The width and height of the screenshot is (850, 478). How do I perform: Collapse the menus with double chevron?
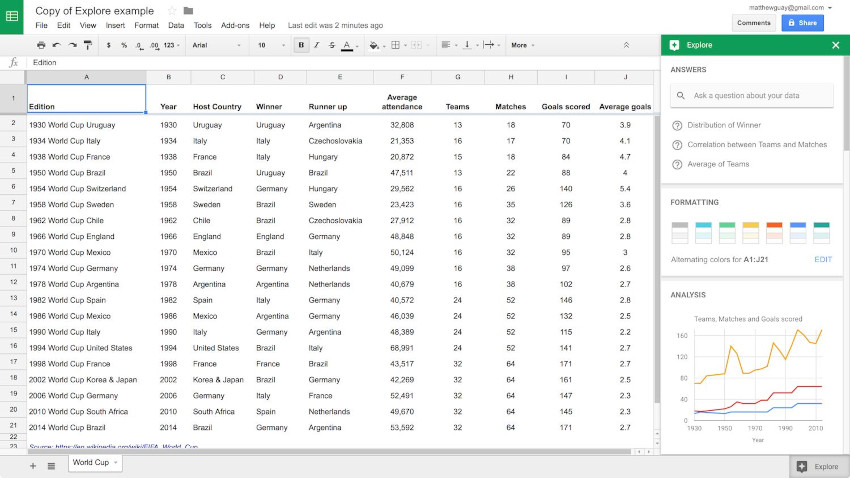pos(626,46)
